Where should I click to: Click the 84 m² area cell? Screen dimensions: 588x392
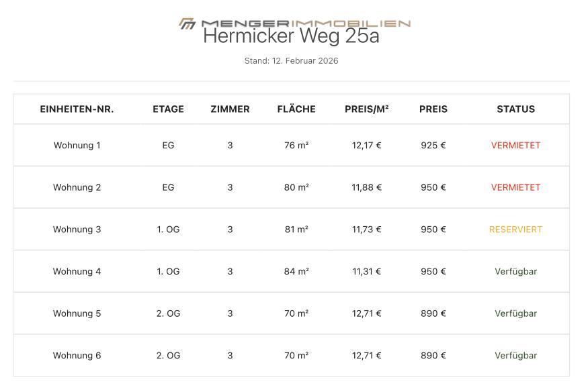pyautogui.click(x=296, y=271)
